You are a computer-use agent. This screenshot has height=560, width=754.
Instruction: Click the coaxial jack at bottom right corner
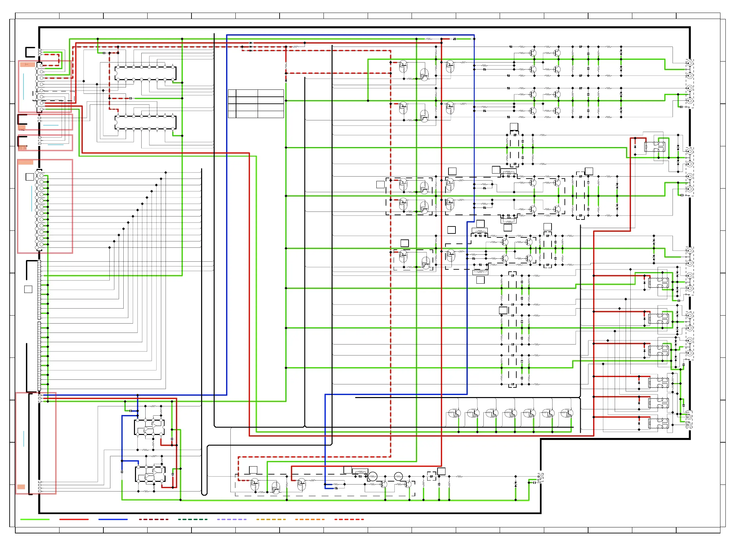pos(541,477)
